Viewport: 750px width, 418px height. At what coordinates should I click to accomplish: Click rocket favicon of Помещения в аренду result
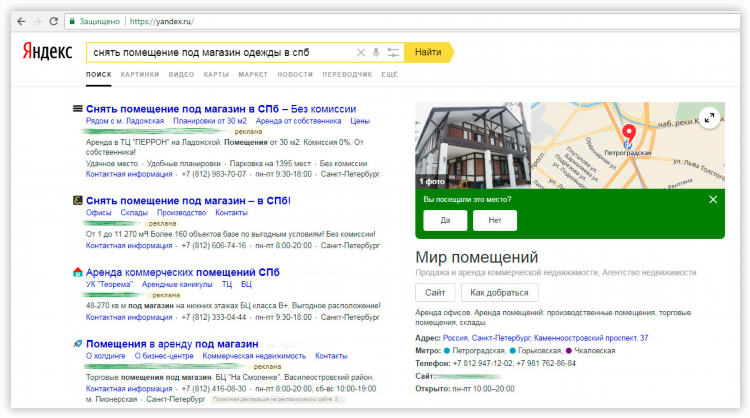pyautogui.click(x=77, y=343)
